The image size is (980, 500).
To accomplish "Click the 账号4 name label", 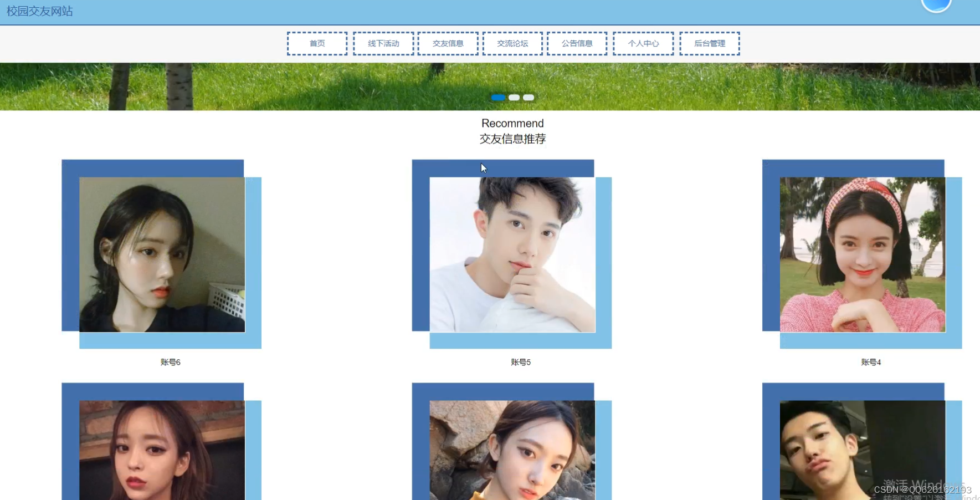I will coord(871,362).
